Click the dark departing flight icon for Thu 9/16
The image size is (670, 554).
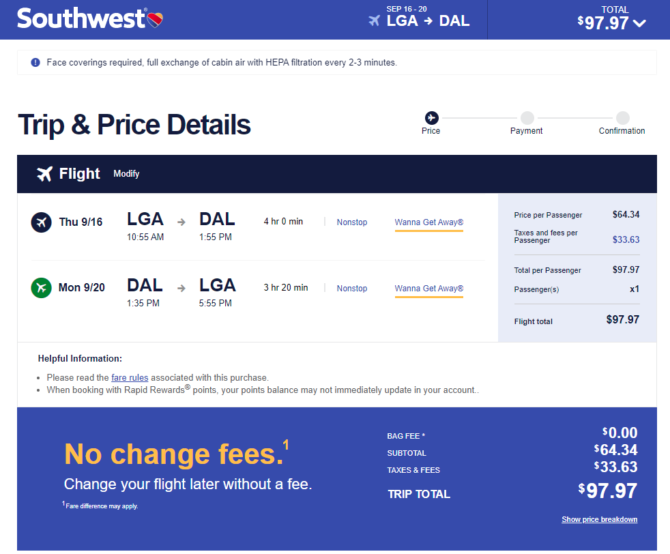(x=41, y=222)
